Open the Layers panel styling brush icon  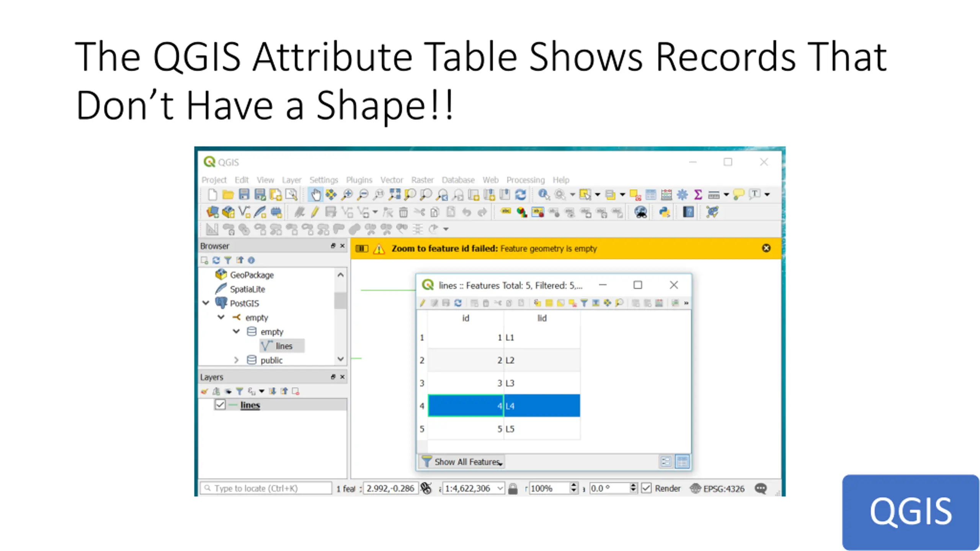tap(204, 391)
